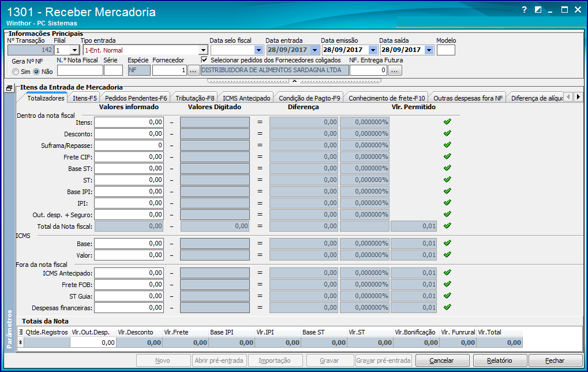Collapse the Informações Principais panel using the caret
Image resolution: width=588 pixels, height=372 pixels.
pos(294,81)
